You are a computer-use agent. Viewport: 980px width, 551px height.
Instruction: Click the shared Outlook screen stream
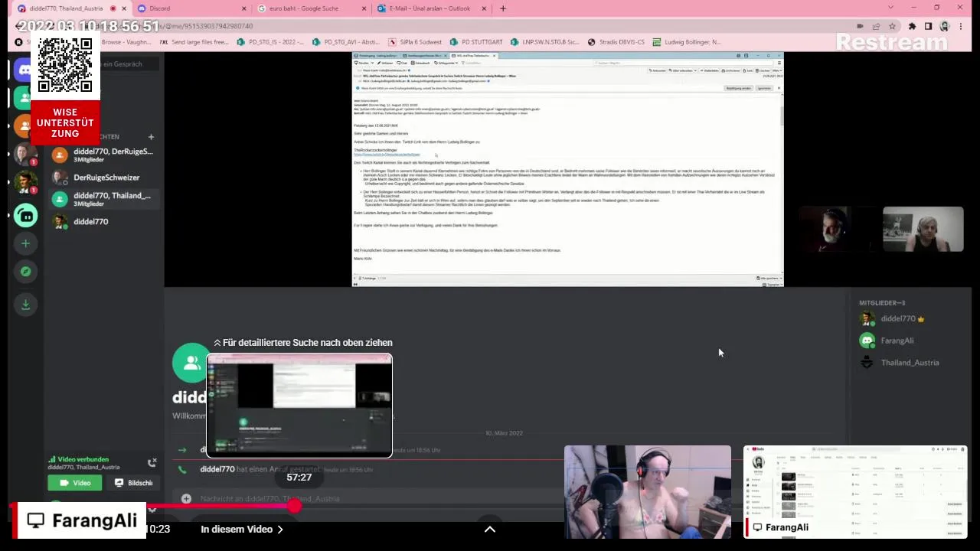(567, 169)
